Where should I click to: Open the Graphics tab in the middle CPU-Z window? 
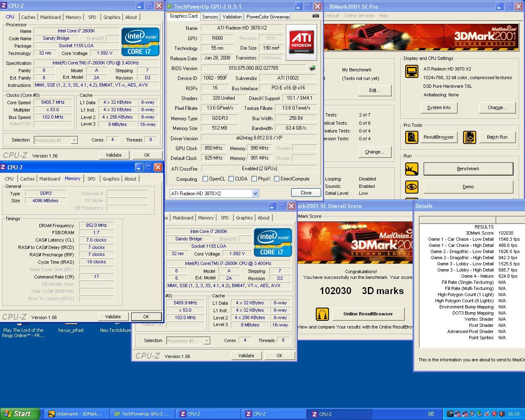[x=244, y=218]
